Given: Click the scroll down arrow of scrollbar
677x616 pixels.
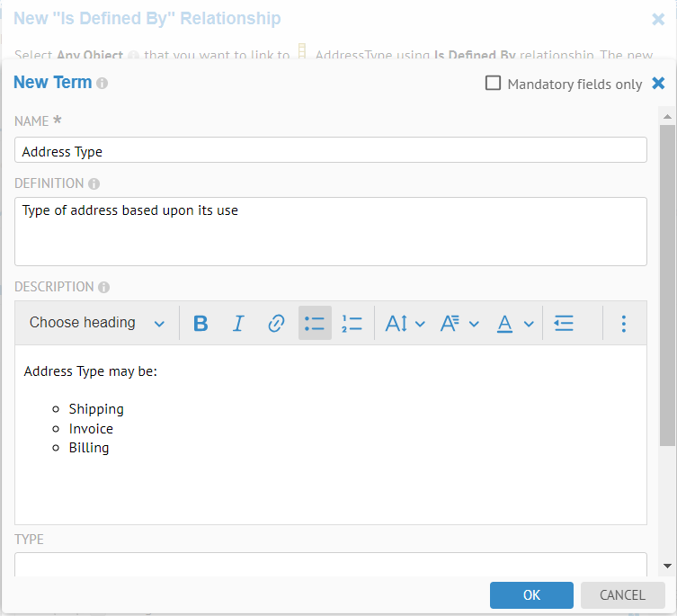Looking at the screenshot, I should pyautogui.click(x=667, y=566).
